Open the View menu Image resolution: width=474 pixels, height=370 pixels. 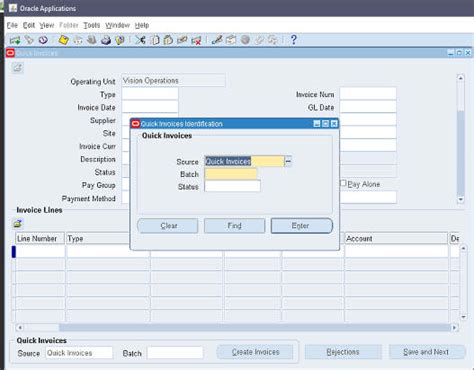[x=47, y=25]
